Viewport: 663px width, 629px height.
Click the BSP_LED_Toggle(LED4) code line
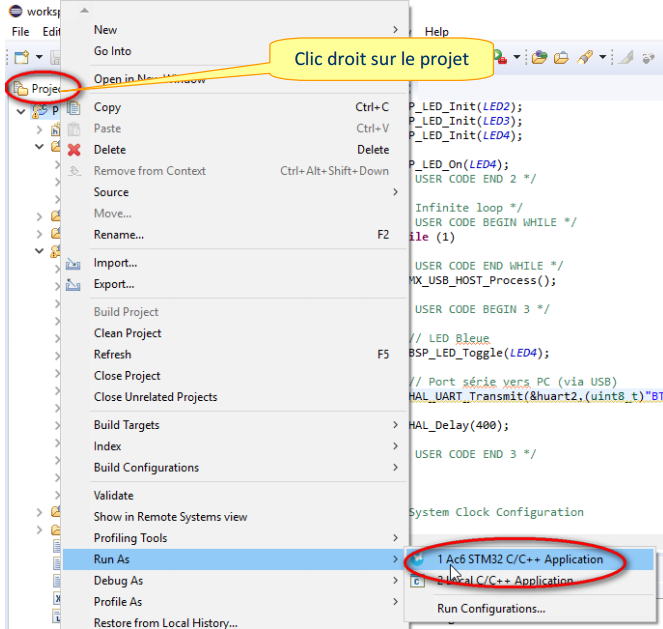478,353
